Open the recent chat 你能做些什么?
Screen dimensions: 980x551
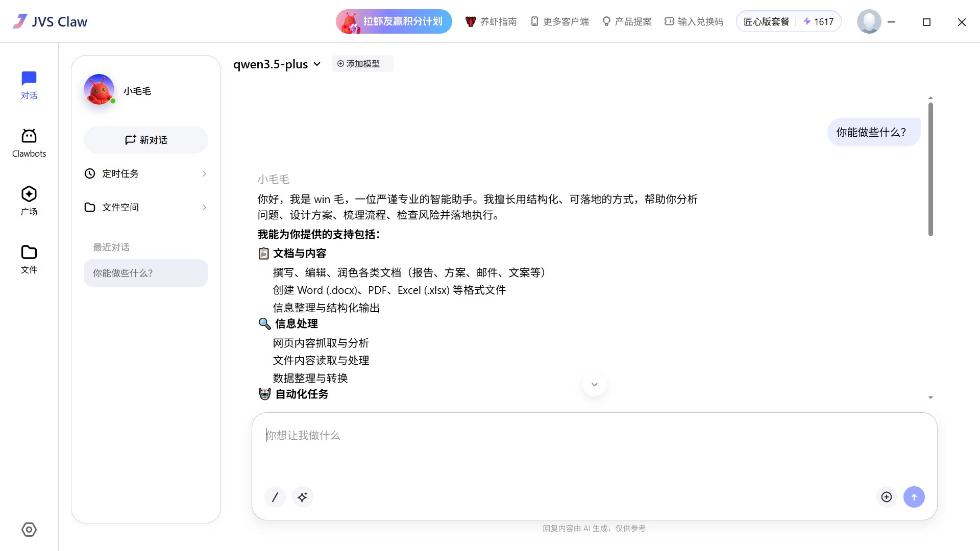[146, 273]
